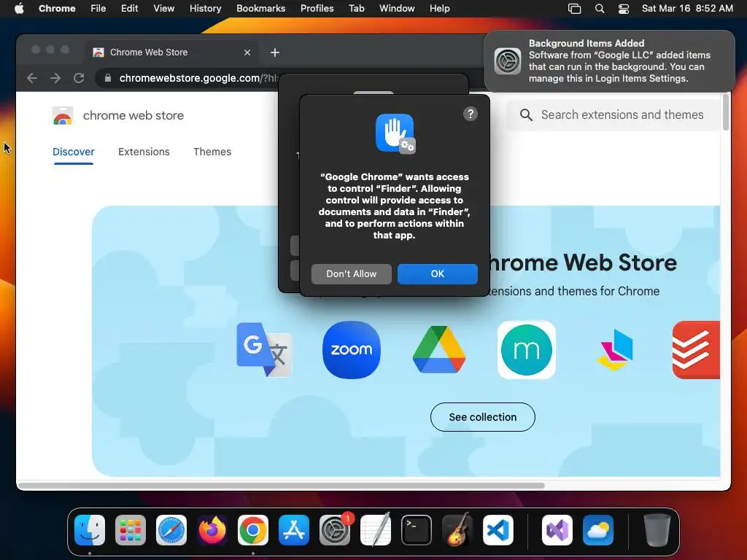Click OK in the Finder access dialog
The height and width of the screenshot is (560, 747).
coord(438,274)
